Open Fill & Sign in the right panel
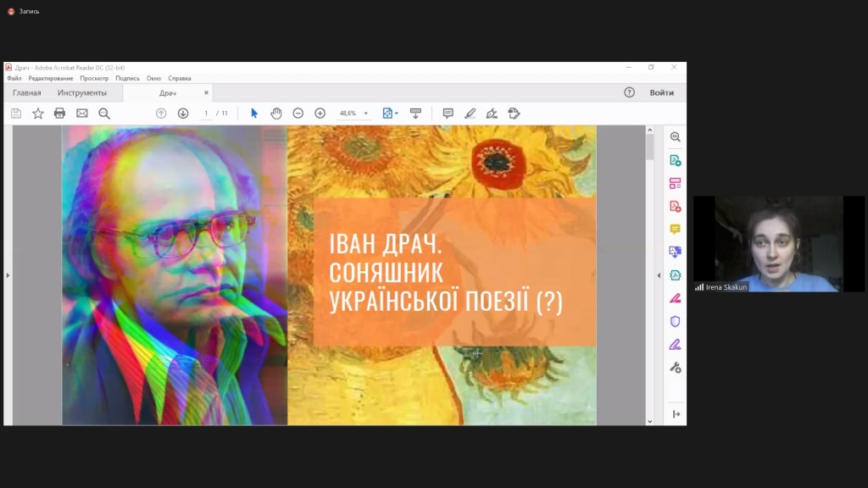This screenshot has width=868, height=488. 675,345
